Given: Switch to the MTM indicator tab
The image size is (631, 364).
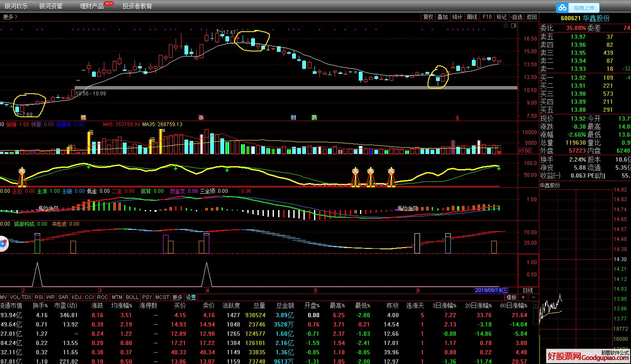Looking at the screenshot, I should coord(117,297).
